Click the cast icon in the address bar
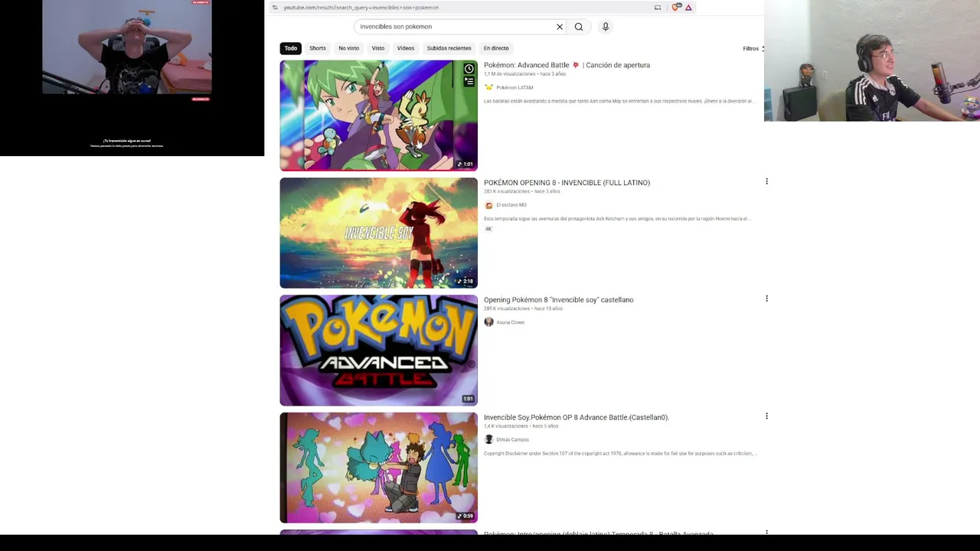 (658, 8)
